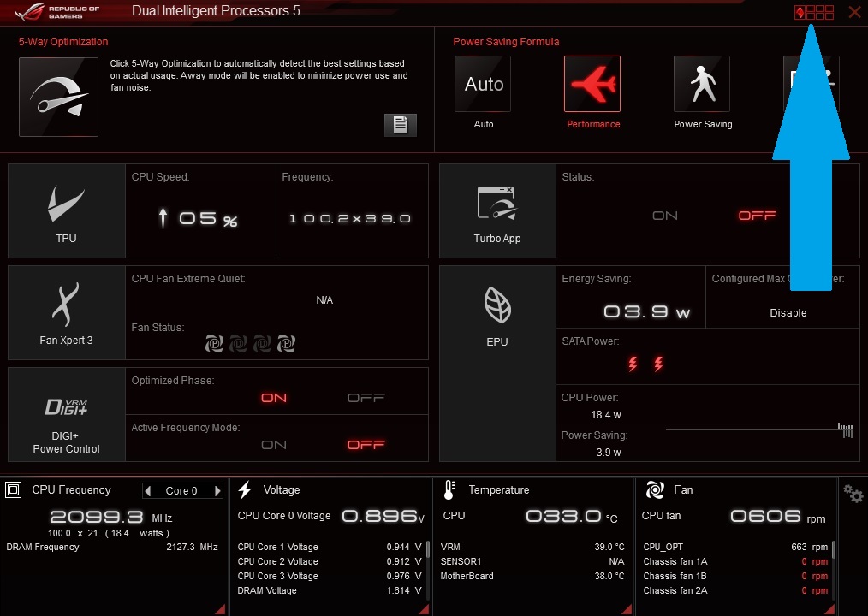Click the Core 0 selector label
This screenshot has width=868, height=616.
pyautogui.click(x=181, y=491)
